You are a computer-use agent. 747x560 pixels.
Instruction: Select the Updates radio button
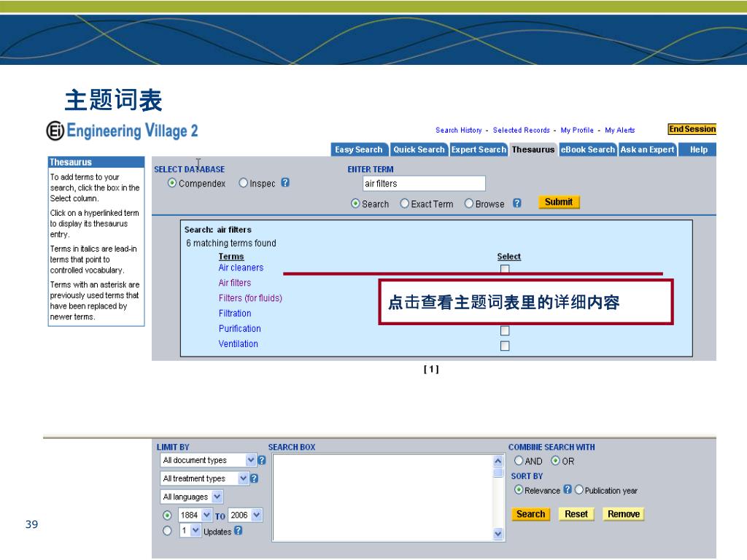point(167,531)
